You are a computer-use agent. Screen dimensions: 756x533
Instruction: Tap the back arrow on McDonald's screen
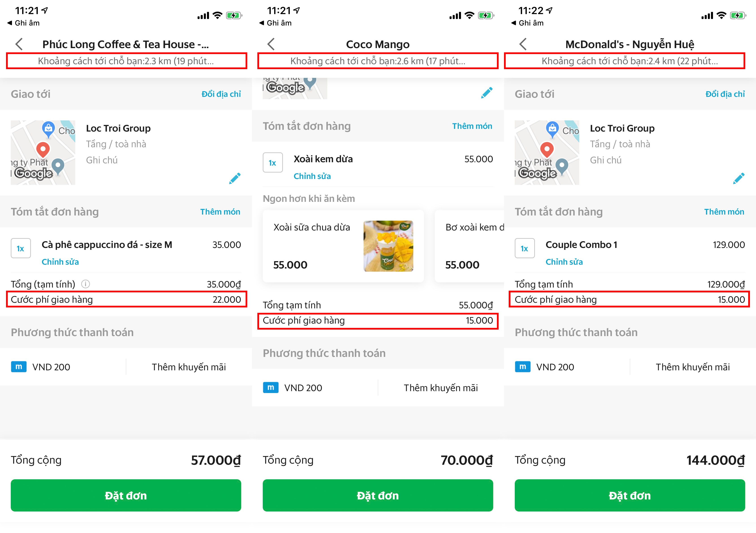pos(523,44)
